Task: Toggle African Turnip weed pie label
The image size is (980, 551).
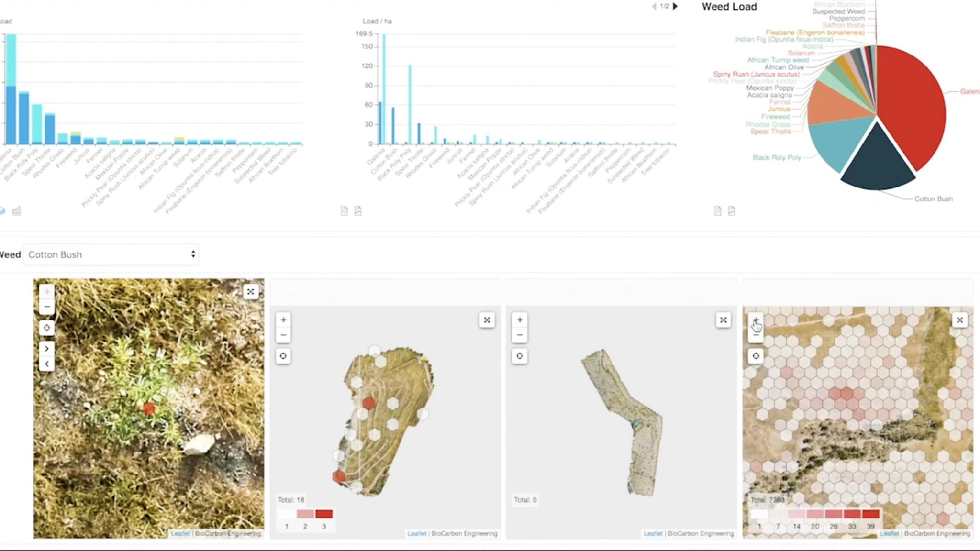Action: 778,60
